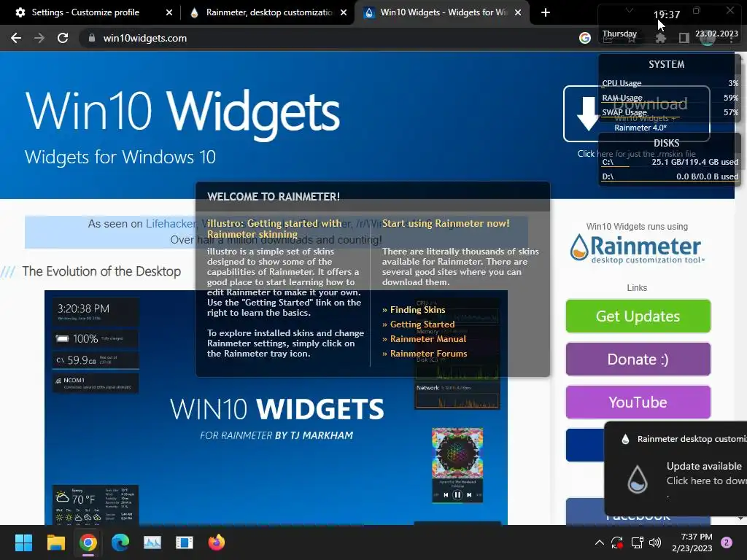Click the pause button on music widget
Viewport: 747px width, 560px height.
(x=457, y=495)
